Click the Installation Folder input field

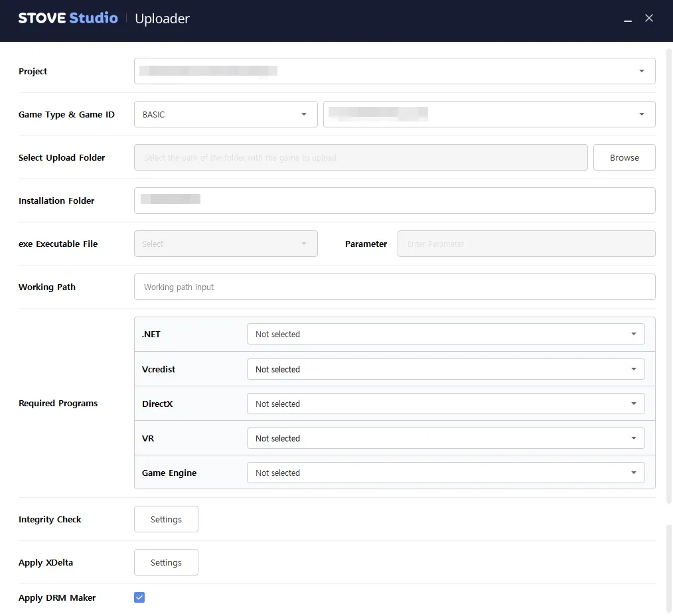click(394, 200)
